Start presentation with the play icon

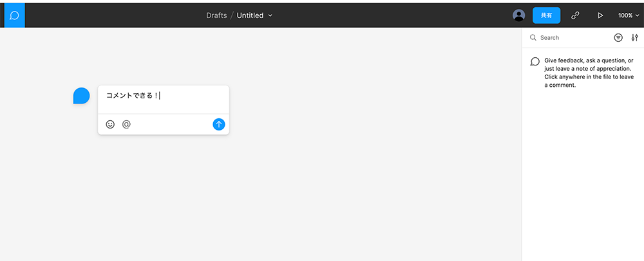(600, 15)
